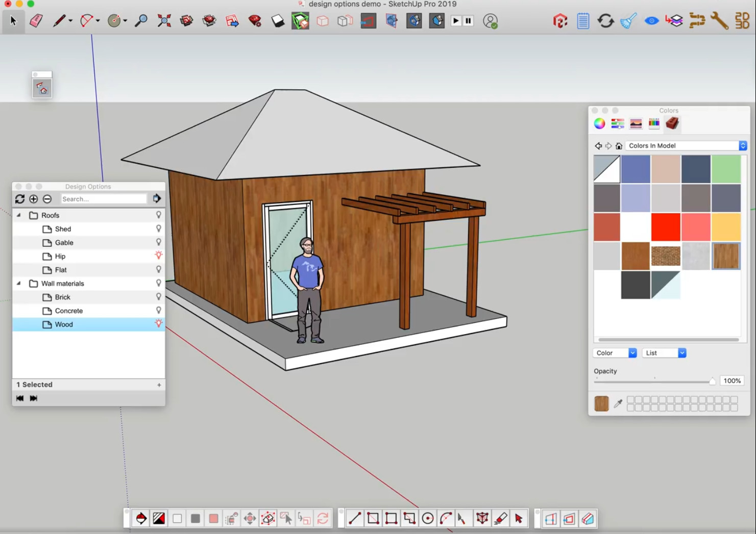This screenshot has width=756, height=534.
Task: Click the 100% opacity value field
Action: pyautogui.click(x=732, y=380)
